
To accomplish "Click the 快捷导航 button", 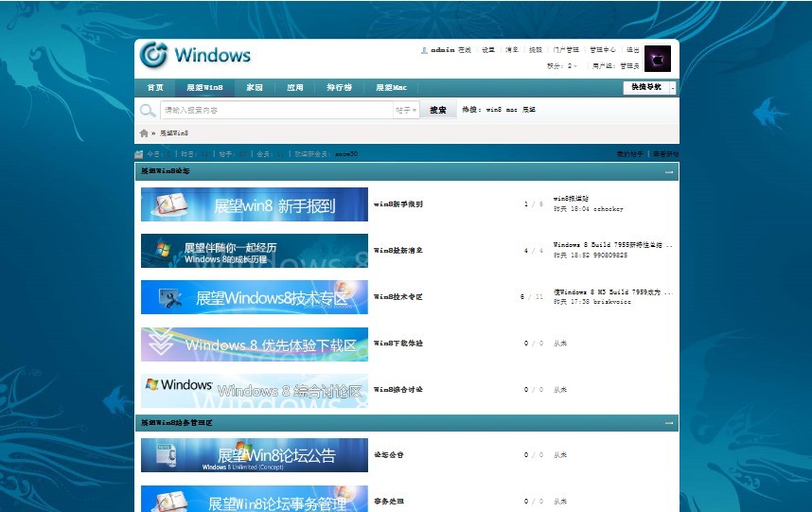I will click(645, 87).
